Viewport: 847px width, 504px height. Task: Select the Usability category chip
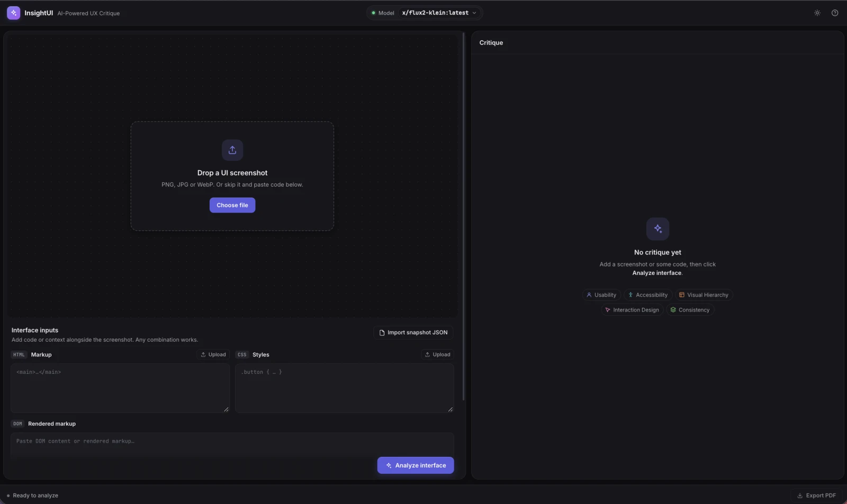(601, 295)
